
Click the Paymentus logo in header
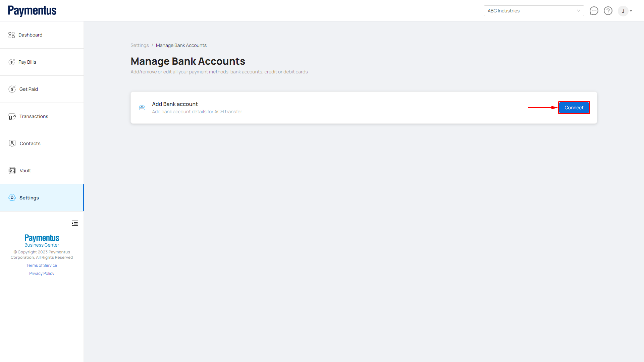[32, 11]
